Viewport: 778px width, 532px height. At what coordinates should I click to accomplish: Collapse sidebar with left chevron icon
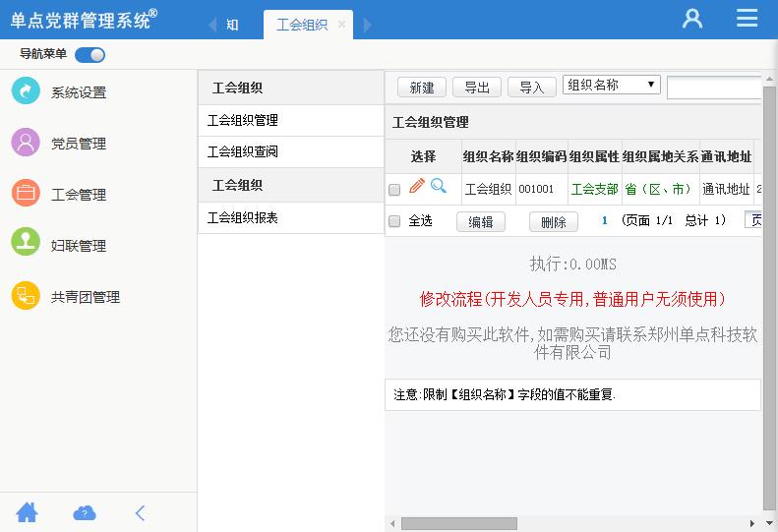click(x=140, y=512)
